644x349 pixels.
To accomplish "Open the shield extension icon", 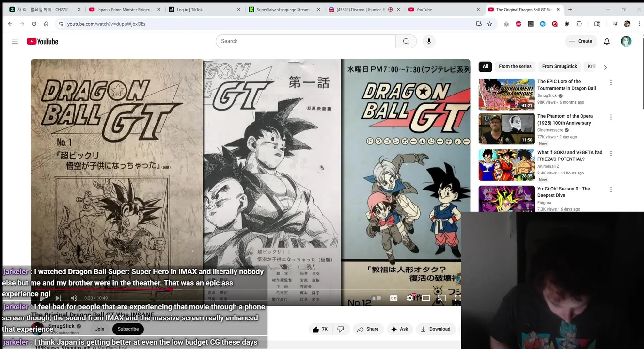I will 567,24.
